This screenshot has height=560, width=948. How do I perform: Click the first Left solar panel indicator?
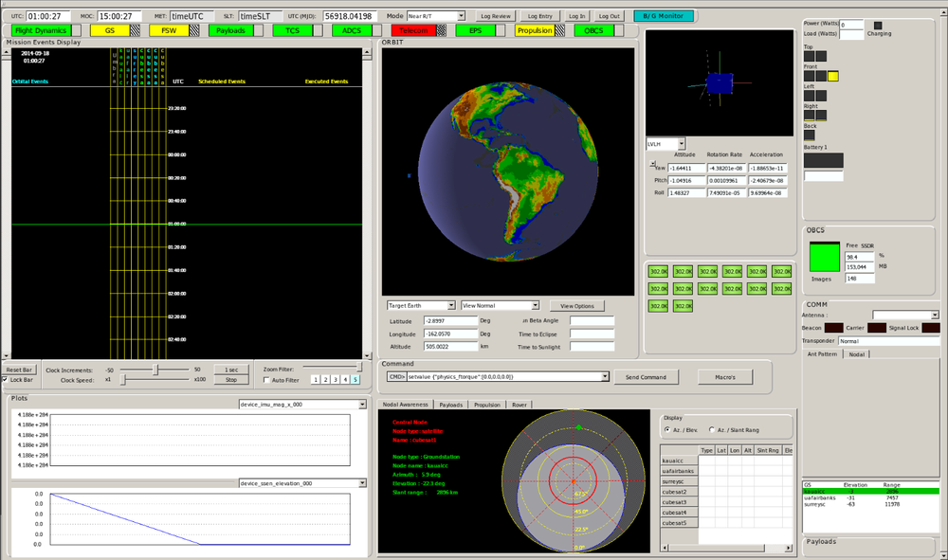[809, 96]
